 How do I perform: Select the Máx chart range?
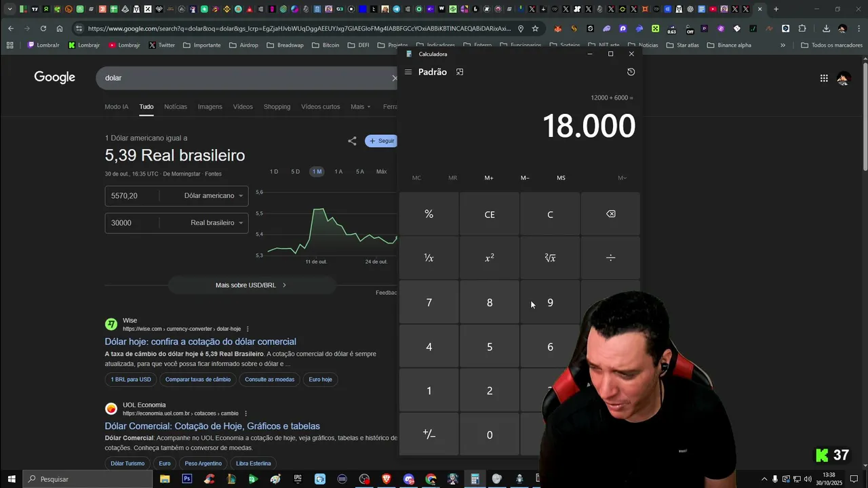(382, 171)
